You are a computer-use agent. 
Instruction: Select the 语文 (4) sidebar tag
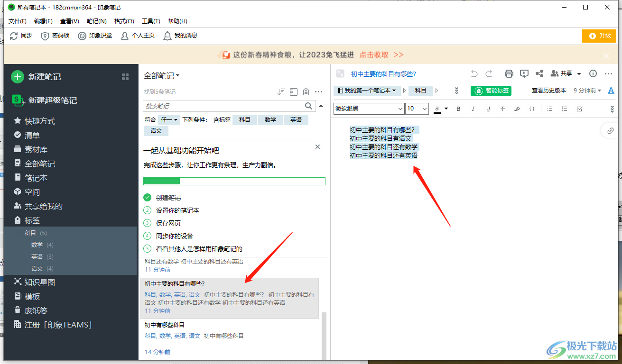pyautogui.click(x=42, y=269)
